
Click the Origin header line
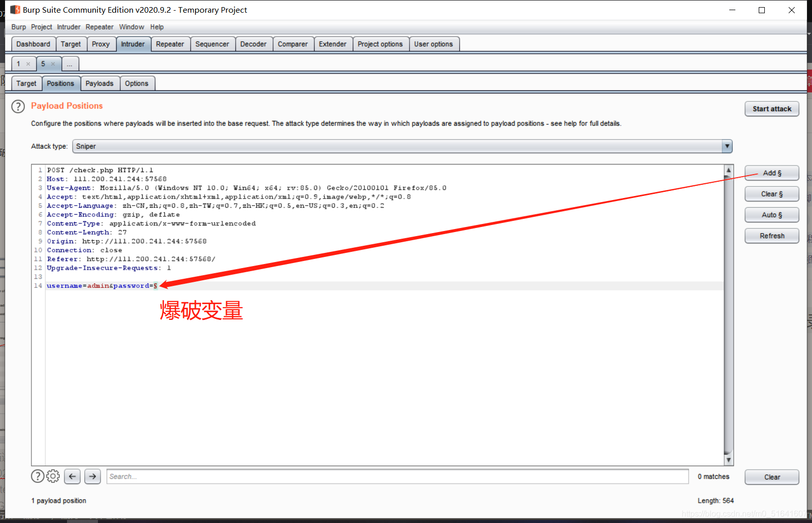[x=127, y=241]
